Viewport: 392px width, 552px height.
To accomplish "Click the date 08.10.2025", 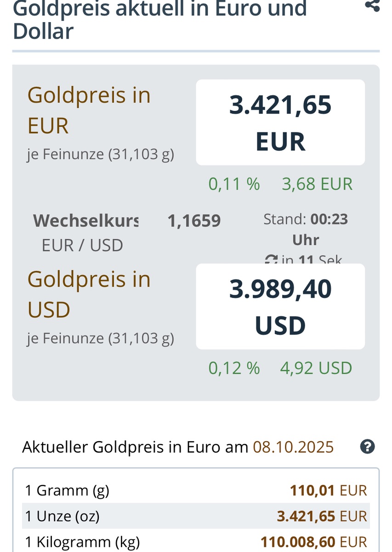I will click(x=293, y=447).
